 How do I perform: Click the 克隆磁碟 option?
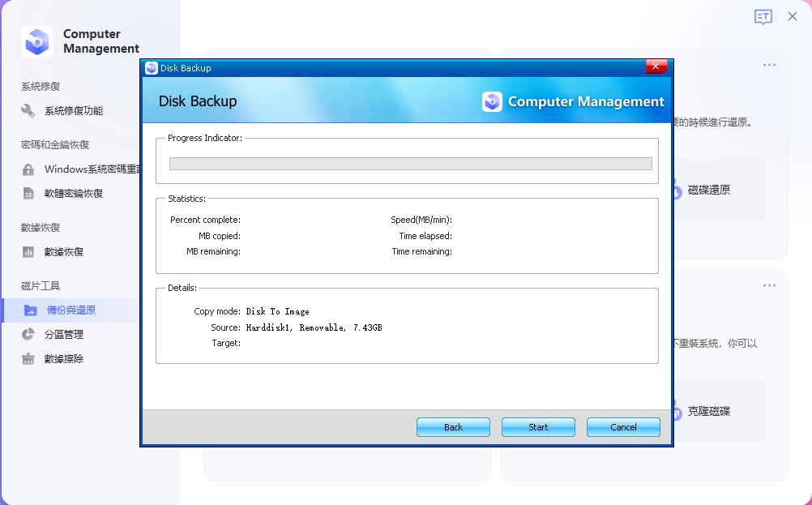[709, 411]
